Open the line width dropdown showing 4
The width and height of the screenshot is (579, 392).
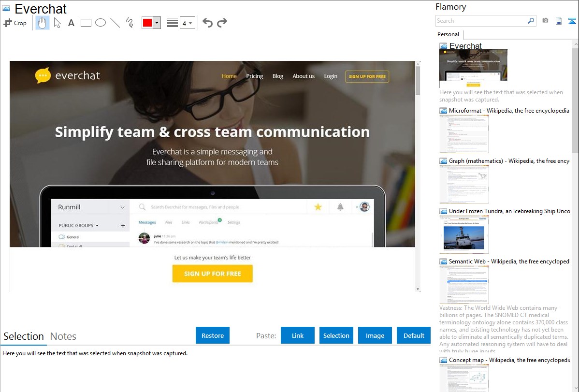pos(187,23)
